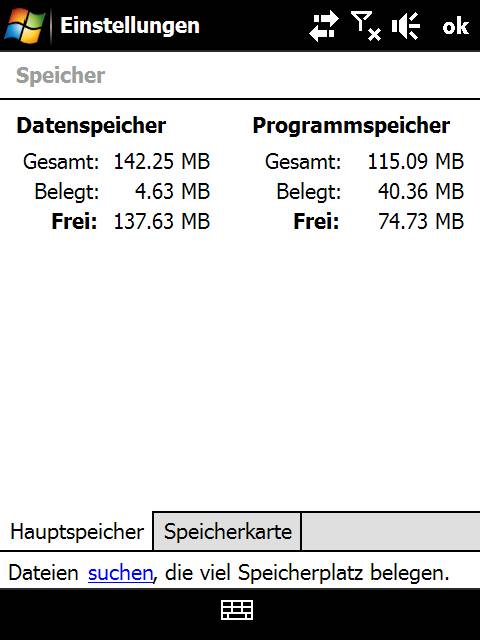Select the Hauptspeicher tab
The height and width of the screenshot is (640, 480).
point(76,531)
